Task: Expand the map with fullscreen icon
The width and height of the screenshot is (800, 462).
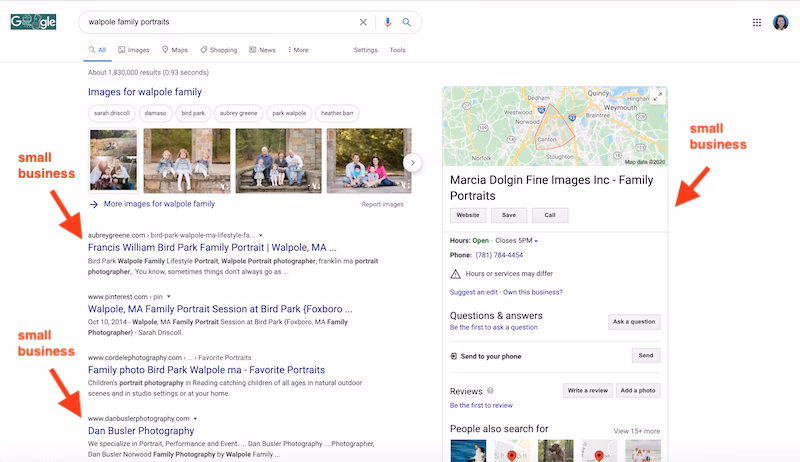Action: pos(657,97)
